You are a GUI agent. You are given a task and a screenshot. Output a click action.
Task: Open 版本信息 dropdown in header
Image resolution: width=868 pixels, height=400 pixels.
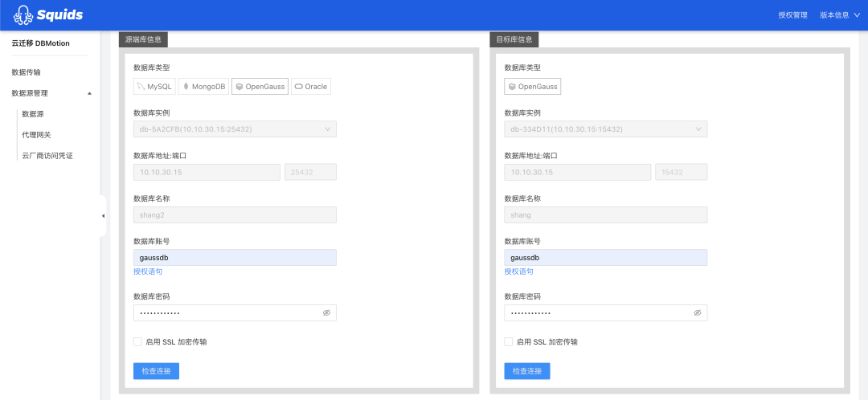coord(840,15)
